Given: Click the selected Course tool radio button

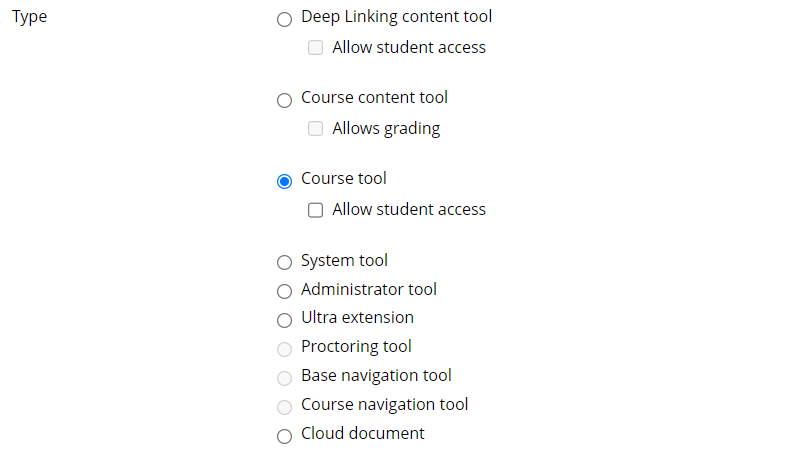Looking at the screenshot, I should pos(284,181).
